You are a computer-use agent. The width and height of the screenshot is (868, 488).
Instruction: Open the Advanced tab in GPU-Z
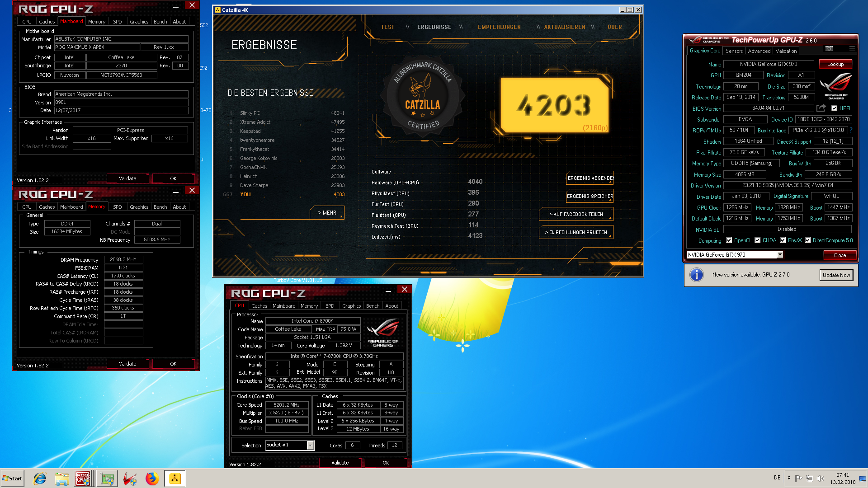[x=759, y=51]
